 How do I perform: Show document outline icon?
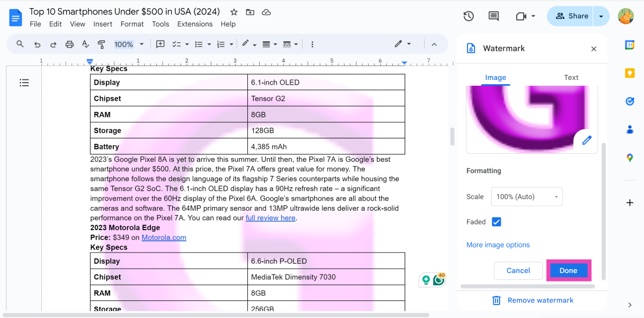[24, 83]
